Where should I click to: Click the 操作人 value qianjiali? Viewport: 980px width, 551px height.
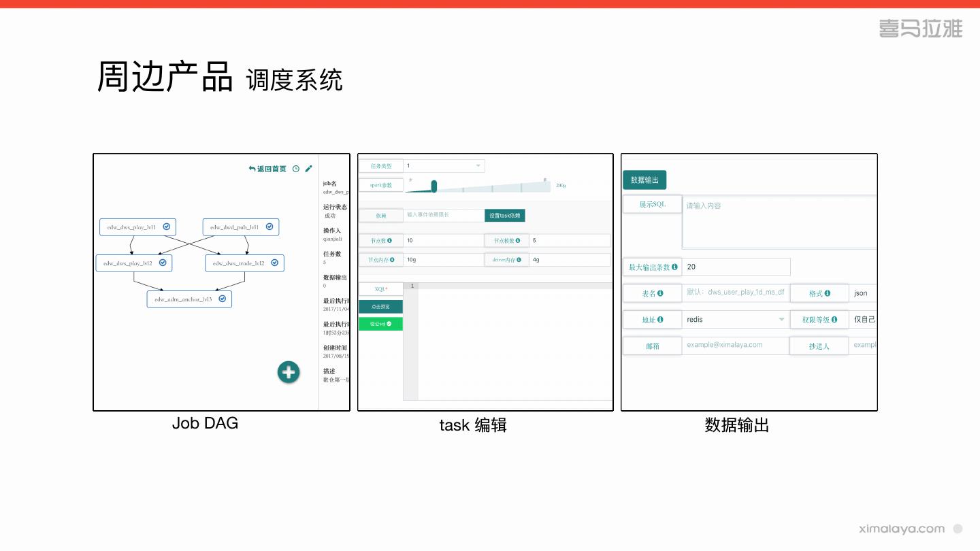(333, 239)
